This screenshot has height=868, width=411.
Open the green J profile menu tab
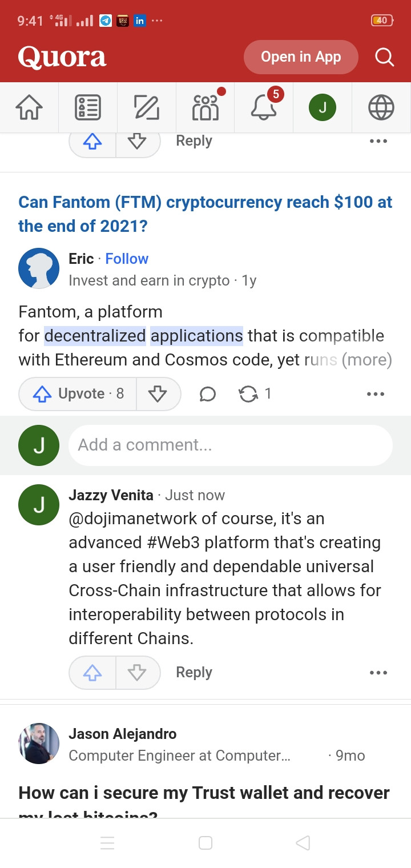[x=323, y=107]
